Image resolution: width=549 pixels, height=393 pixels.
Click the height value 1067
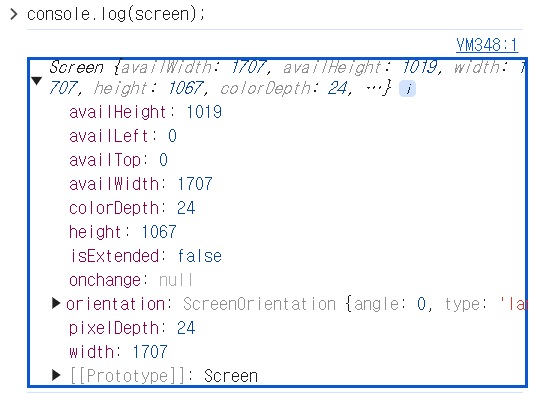159,232
